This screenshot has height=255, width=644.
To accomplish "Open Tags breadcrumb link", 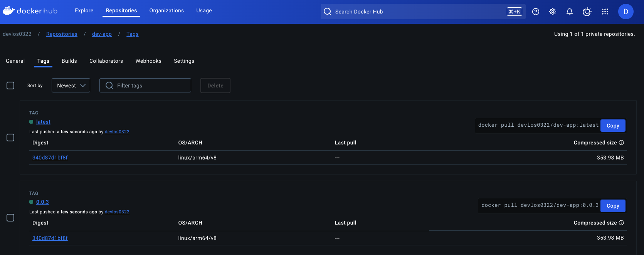I will (x=132, y=34).
